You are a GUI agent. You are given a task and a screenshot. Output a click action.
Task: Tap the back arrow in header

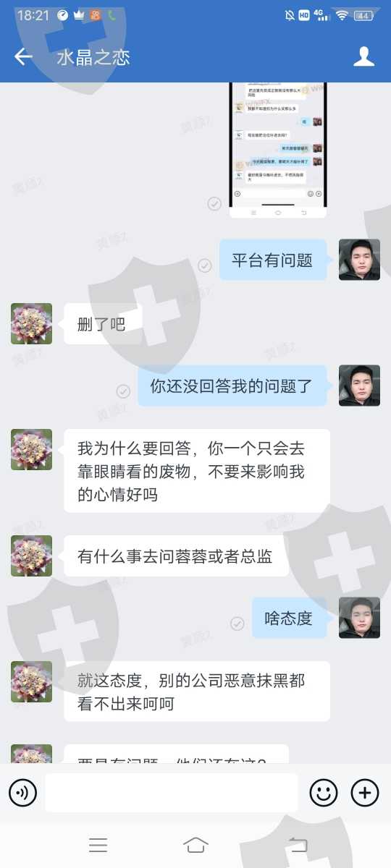pyautogui.click(x=23, y=57)
